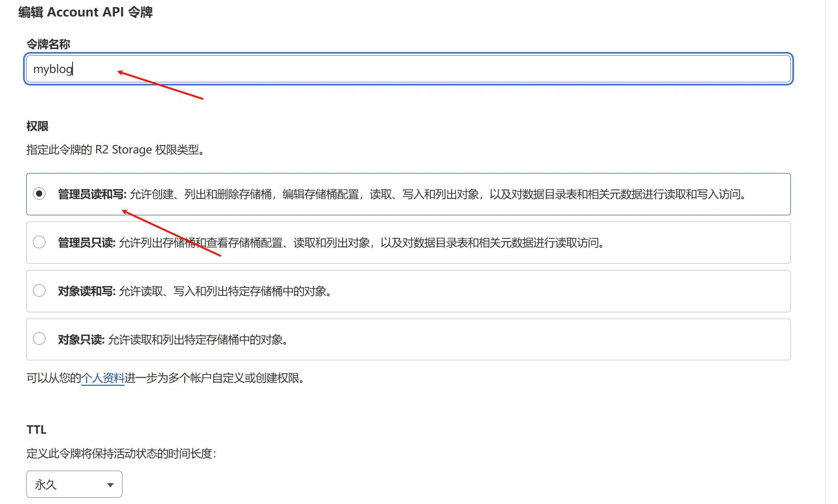Click the TTL section heading
Viewport: 838px width, 504px height.
(36, 429)
